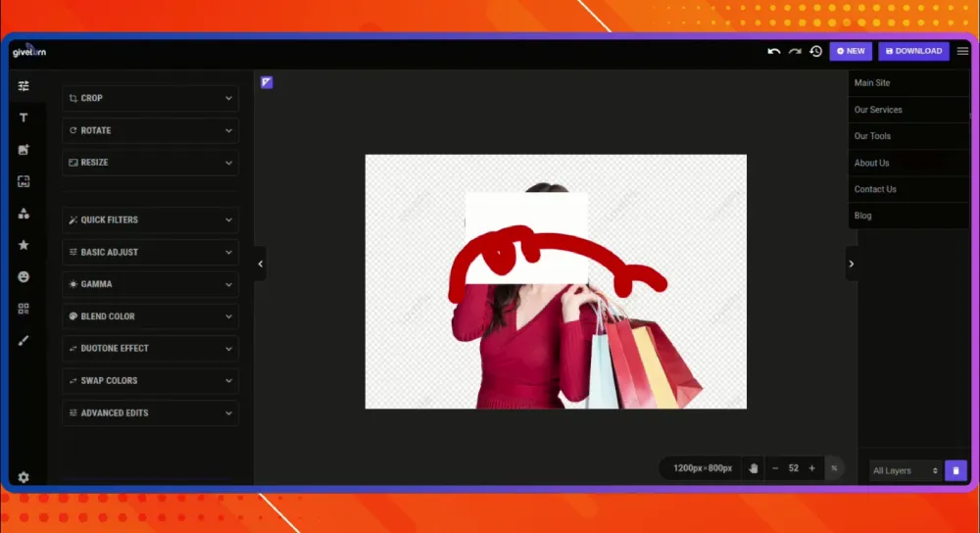The width and height of the screenshot is (980, 533).
Task: Collapse left panel with arrow handle
Action: [x=261, y=264]
